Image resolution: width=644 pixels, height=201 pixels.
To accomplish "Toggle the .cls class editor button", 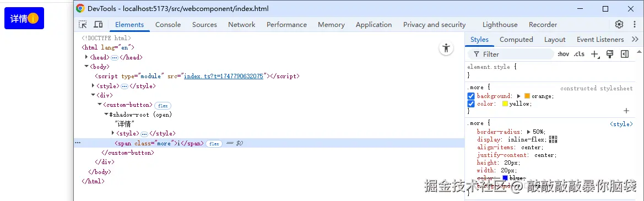I will pos(579,54).
